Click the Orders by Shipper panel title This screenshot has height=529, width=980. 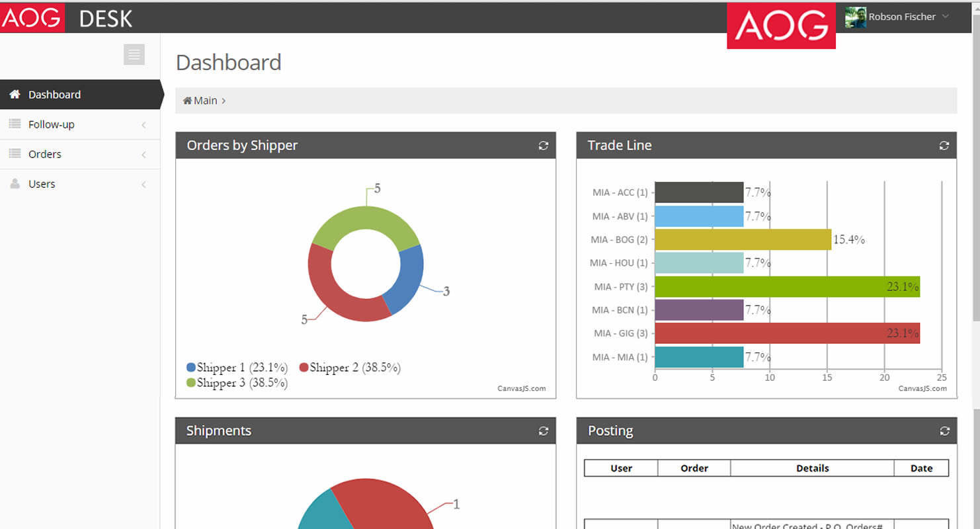[242, 145]
